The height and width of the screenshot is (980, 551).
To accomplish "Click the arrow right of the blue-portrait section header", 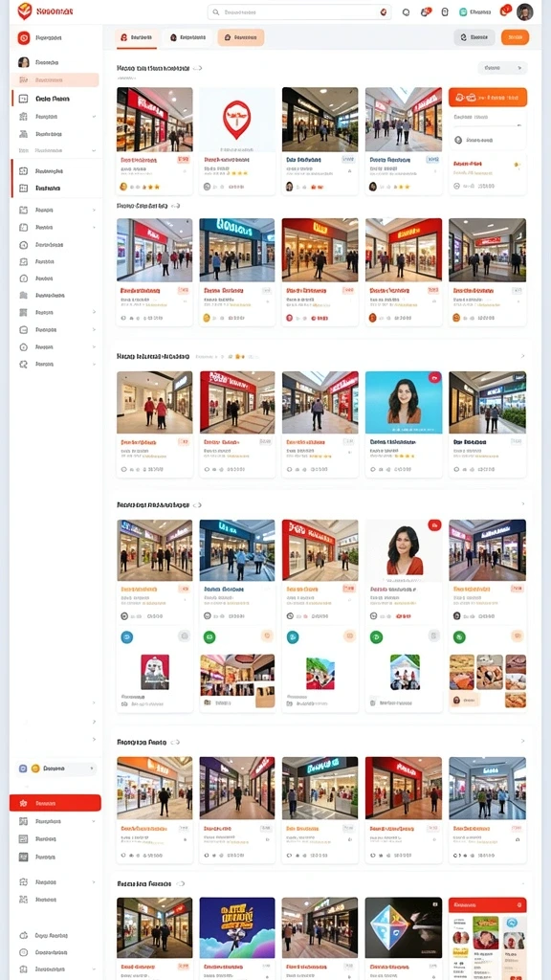I will pos(523,356).
